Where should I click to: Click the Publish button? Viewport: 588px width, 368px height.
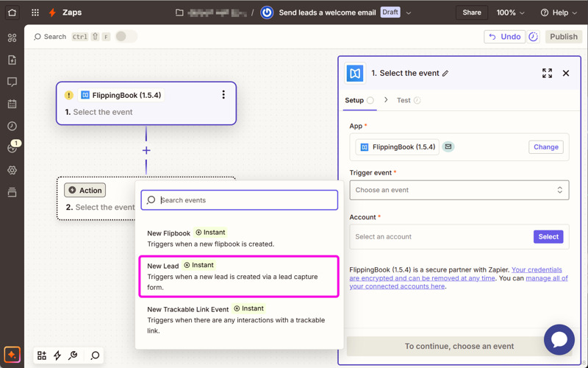pyautogui.click(x=563, y=37)
